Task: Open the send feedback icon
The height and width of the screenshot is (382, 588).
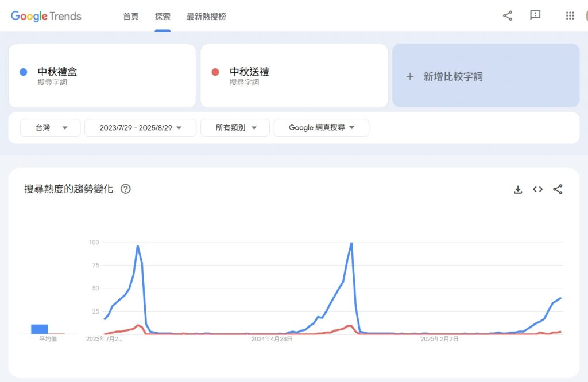Action: pos(535,15)
